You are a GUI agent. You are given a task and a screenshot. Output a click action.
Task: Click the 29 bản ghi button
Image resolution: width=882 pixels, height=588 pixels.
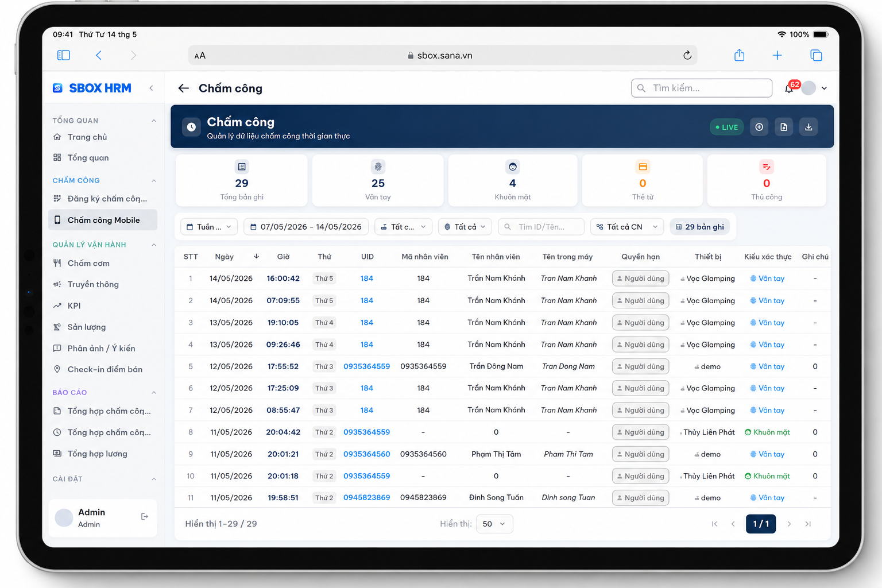click(699, 227)
